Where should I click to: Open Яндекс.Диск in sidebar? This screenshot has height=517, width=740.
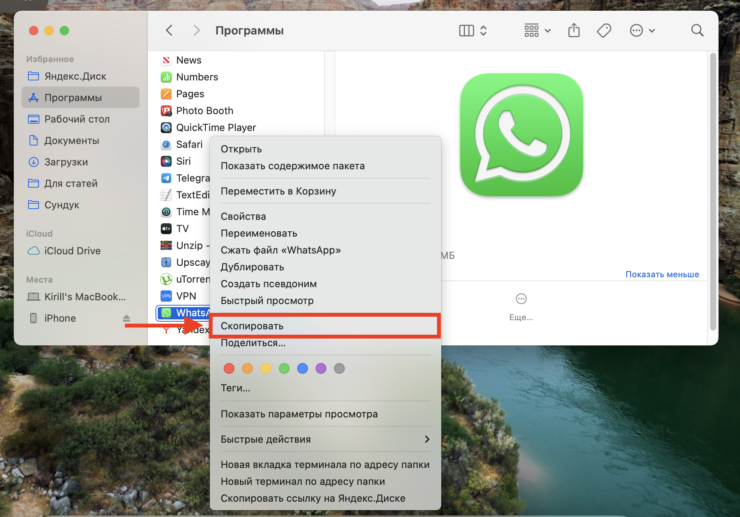coord(80,76)
